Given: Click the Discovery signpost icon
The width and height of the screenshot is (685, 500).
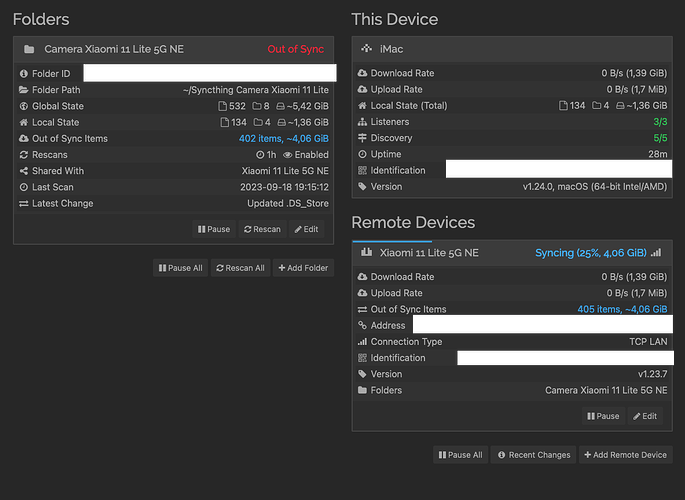Looking at the screenshot, I should pyautogui.click(x=362, y=138).
